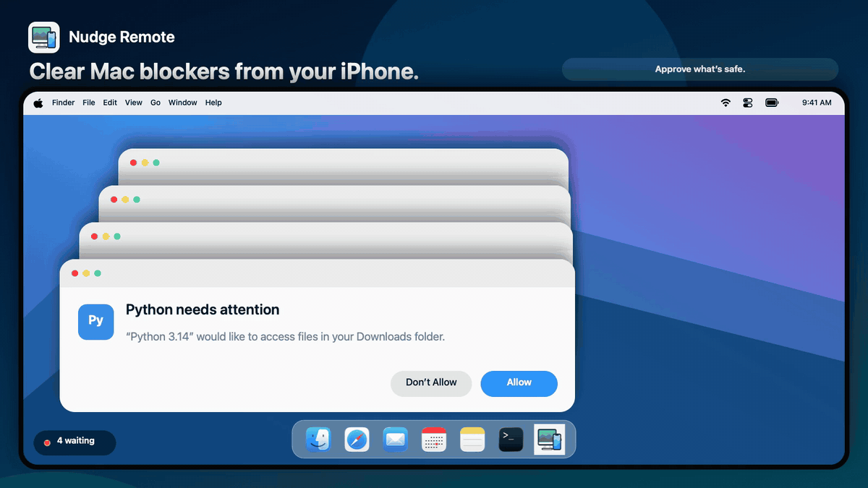
Task: Click the Python needs attention heading
Action: point(203,310)
